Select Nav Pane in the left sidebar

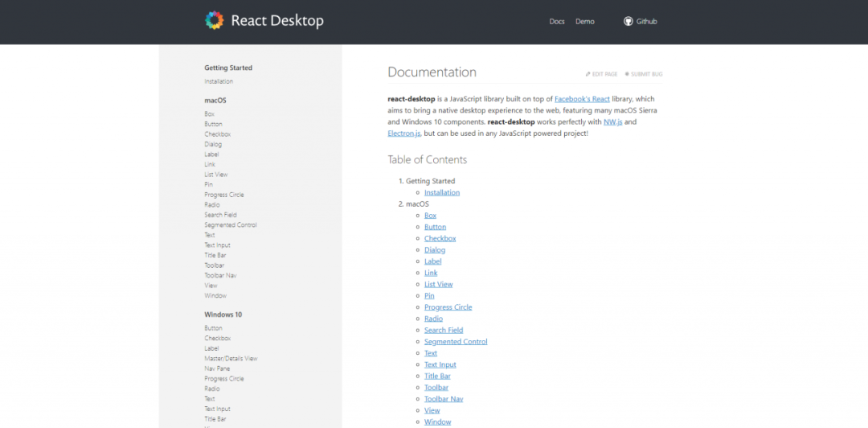[x=217, y=368]
